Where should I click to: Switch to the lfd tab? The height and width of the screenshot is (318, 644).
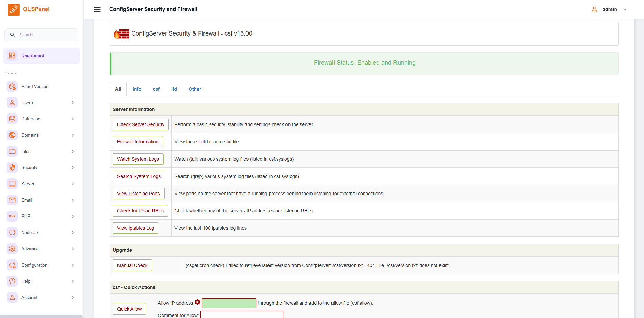(x=174, y=89)
